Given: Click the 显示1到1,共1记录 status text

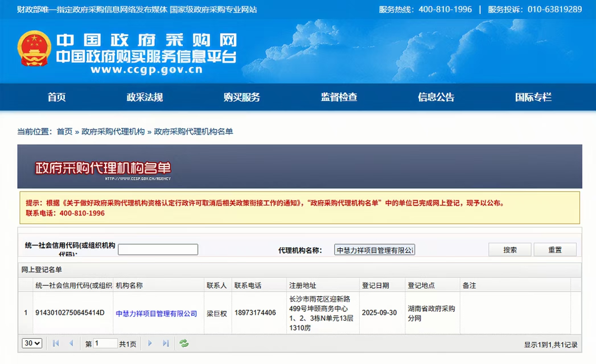Looking at the screenshot, I should [551, 345].
